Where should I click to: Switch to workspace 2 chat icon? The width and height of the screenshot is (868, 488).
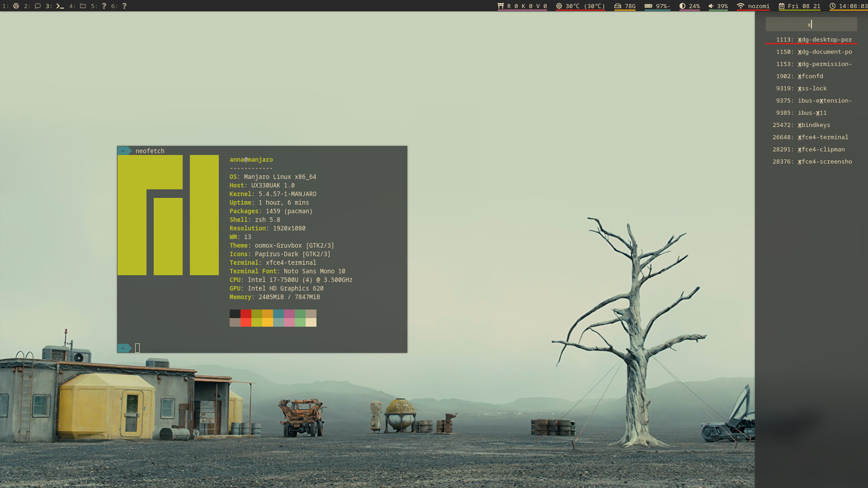coord(38,6)
